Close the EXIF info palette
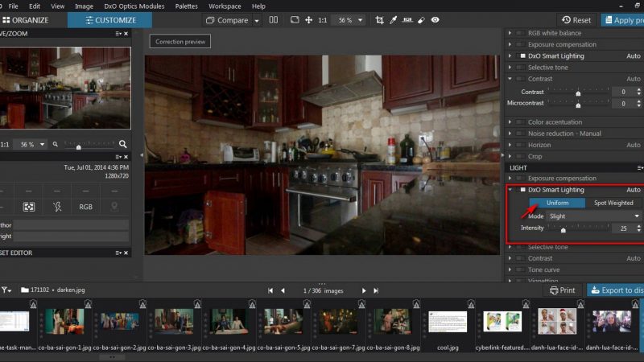The width and height of the screenshot is (644, 362). coord(126,157)
